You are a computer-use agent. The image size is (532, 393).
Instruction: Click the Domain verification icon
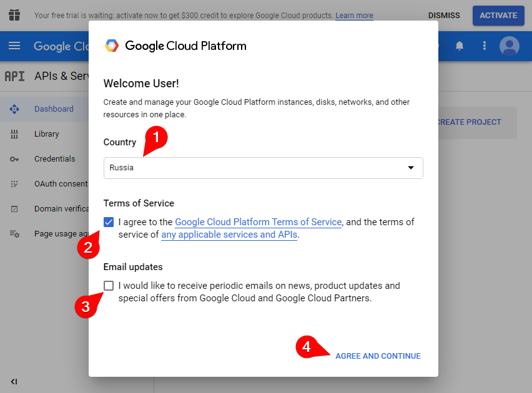pos(14,208)
